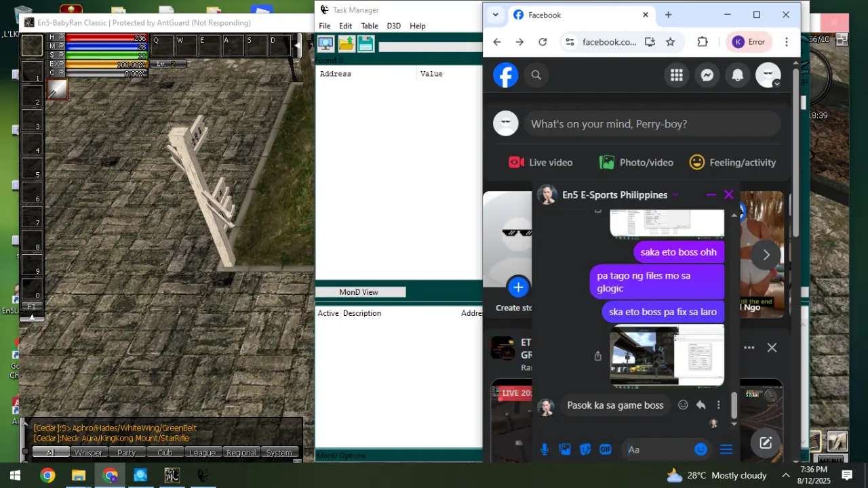Select the Facebook browser tab
The image size is (868, 488).
(581, 15)
